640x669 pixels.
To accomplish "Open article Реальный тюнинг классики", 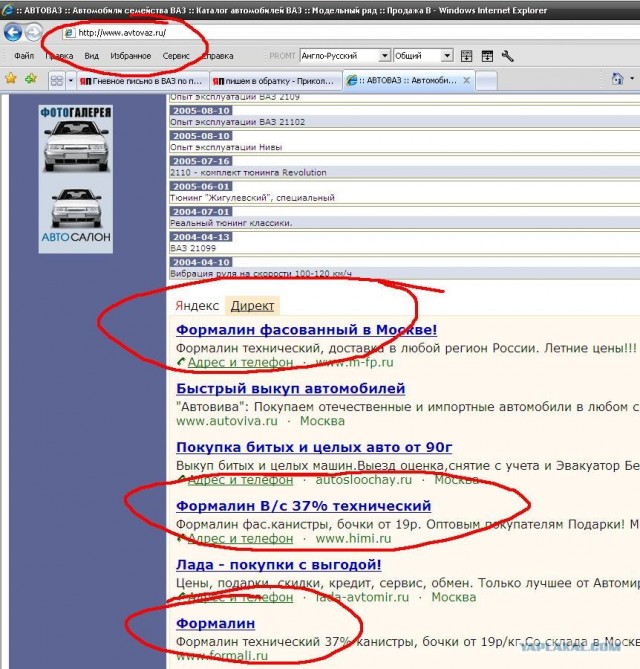I will 231,223.
